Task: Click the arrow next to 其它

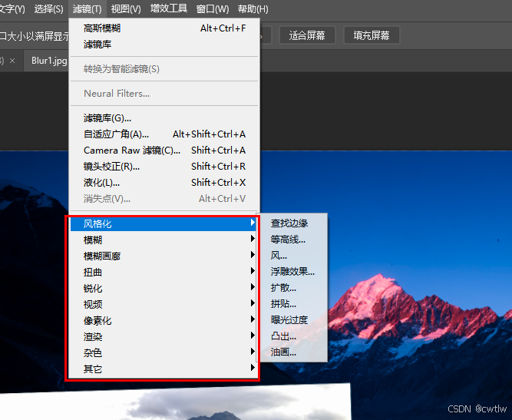Action: tap(253, 368)
